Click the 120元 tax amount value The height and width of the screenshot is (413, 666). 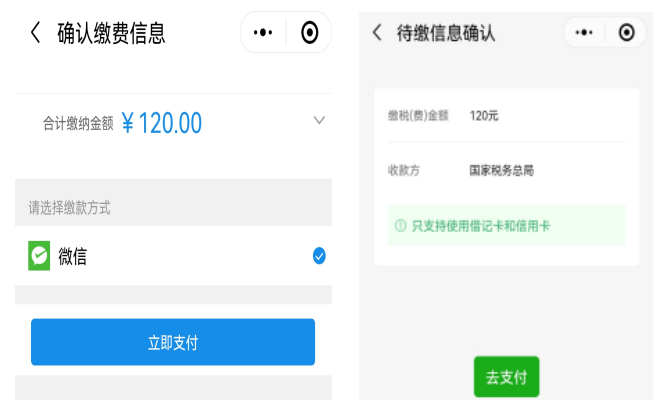[484, 116]
